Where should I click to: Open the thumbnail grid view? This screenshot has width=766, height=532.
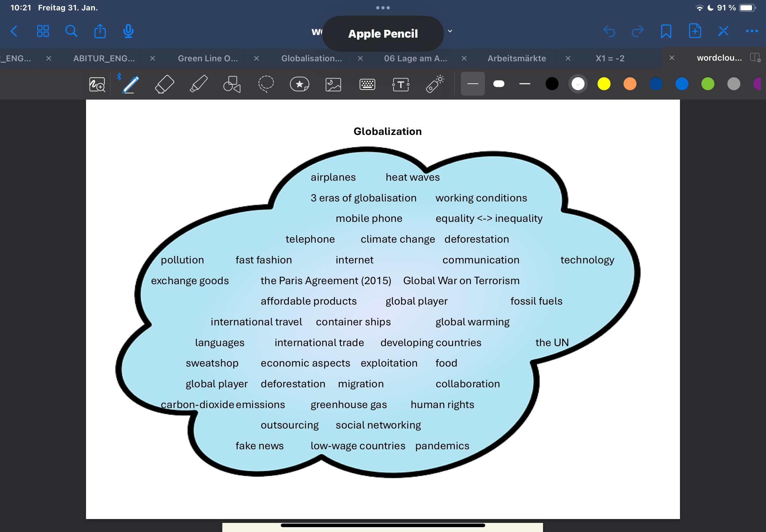click(43, 31)
